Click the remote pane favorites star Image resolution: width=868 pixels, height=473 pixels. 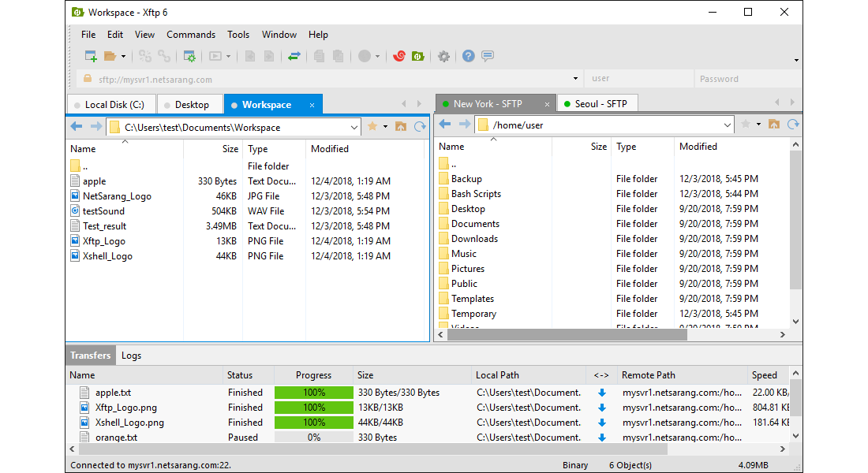click(x=746, y=125)
